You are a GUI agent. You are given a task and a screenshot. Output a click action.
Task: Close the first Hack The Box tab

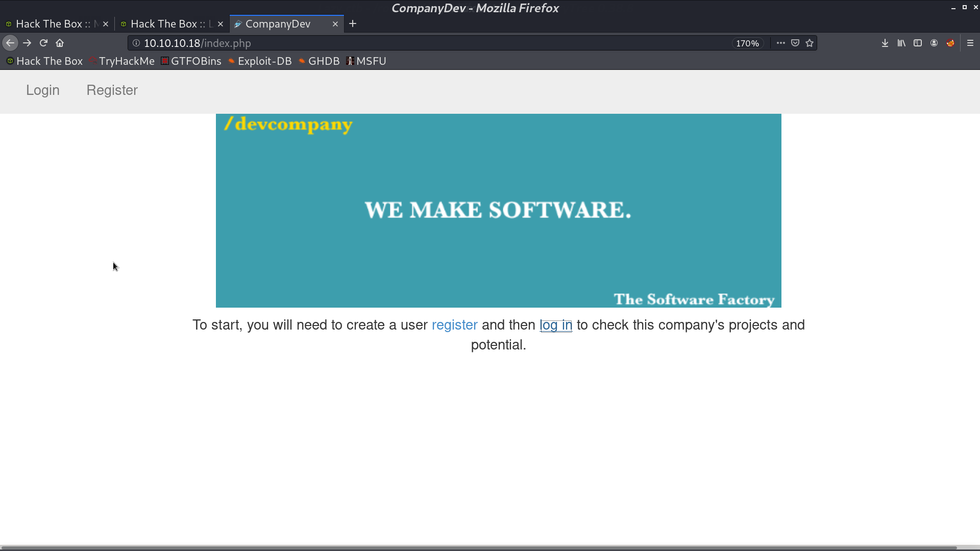(x=106, y=24)
